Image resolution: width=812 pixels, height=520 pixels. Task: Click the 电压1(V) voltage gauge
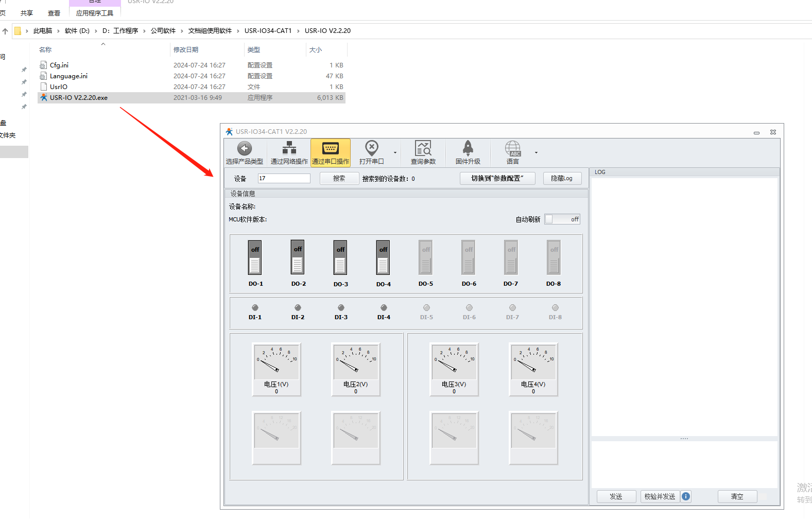[277, 370]
